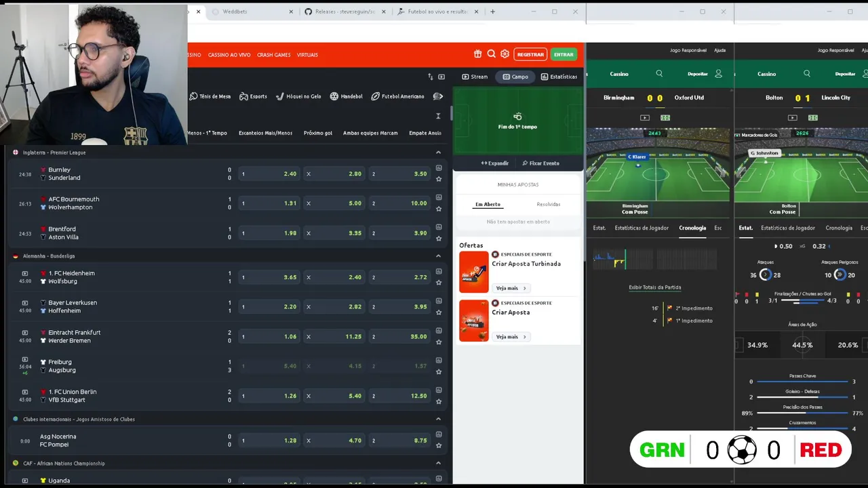Screen dimensions: 868x488
Task: Collapse the Inglaterra Premier League section
Action: [x=438, y=152]
